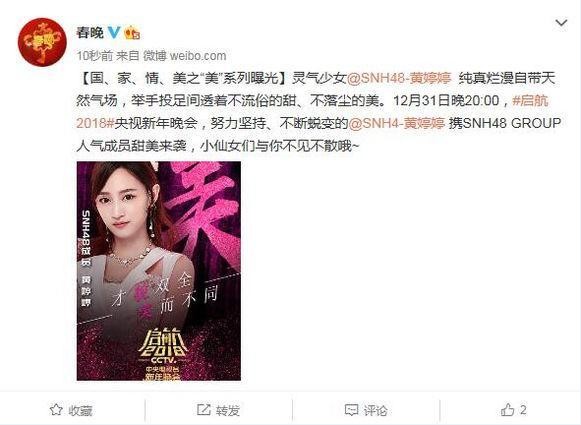Like the post with thumbs-up icon
This screenshot has width=581, height=425.
click(x=507, y=409)
